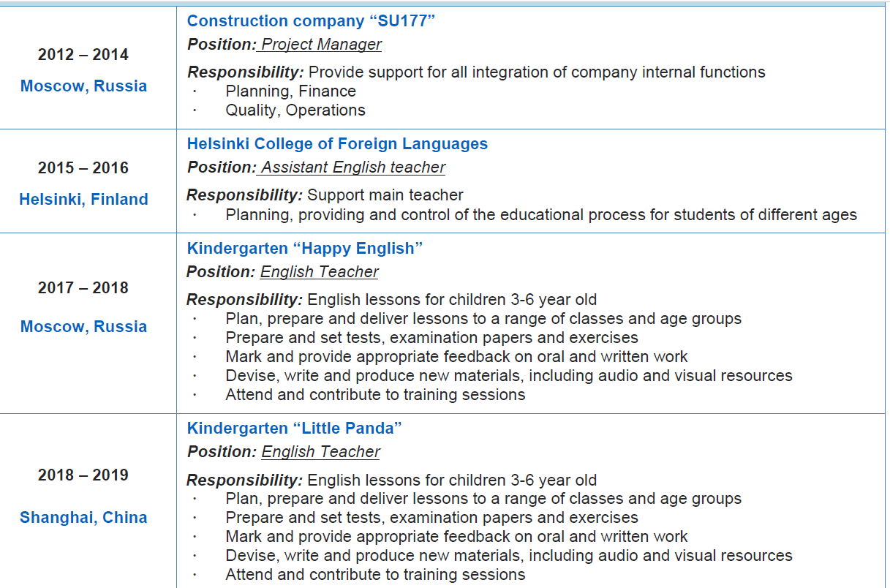The width and height of the screenshot is (890, 588).
Task: Click the 2017 – 2018 date text
Action: pyautogui.click(x=83, y=288)
